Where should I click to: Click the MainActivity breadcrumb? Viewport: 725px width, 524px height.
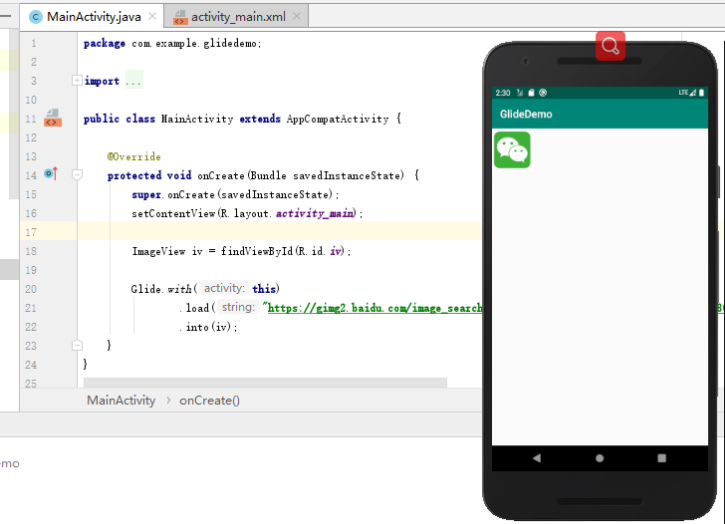pyautogui.click(x=121, y=400)
